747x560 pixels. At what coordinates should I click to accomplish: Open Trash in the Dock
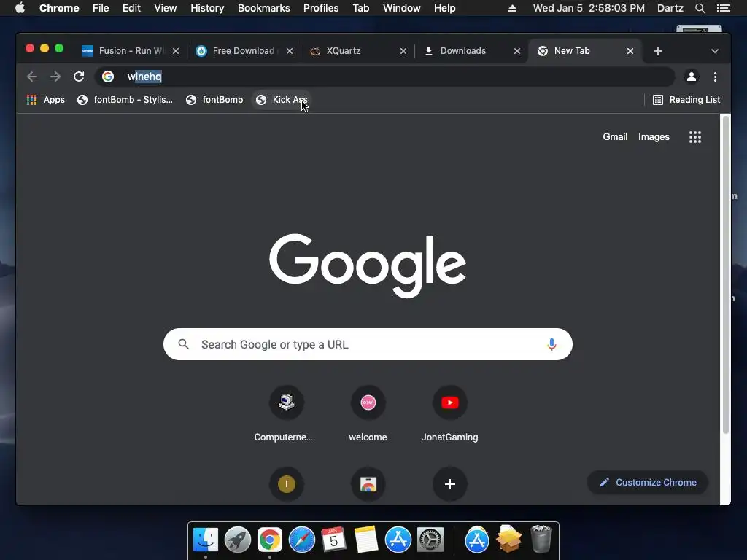[541, 539]
